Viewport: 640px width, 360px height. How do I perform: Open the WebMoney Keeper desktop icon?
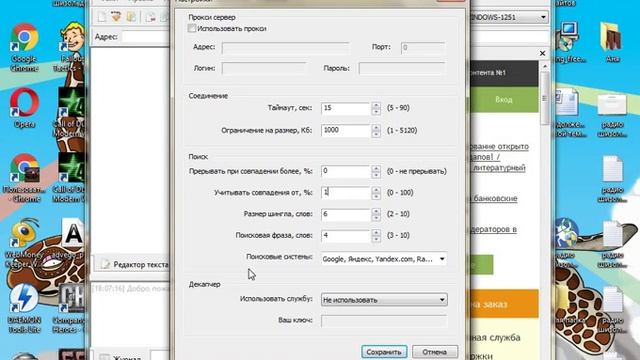(24, 244)
